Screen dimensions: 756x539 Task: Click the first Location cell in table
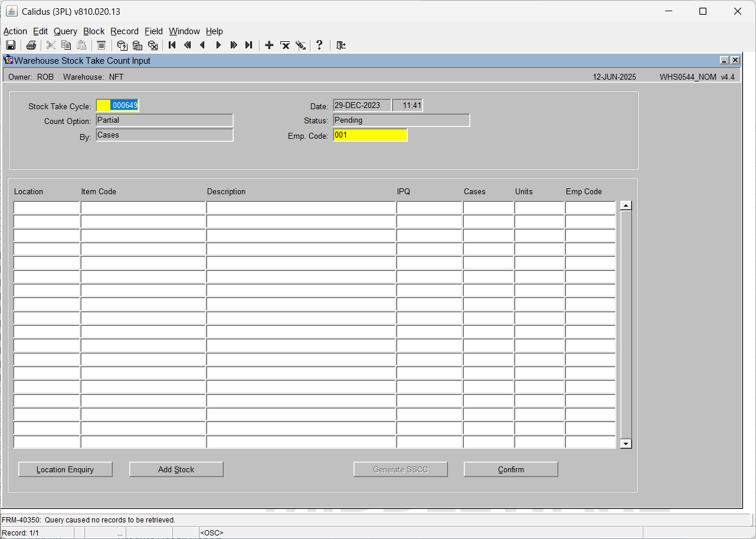click(47, 208)
